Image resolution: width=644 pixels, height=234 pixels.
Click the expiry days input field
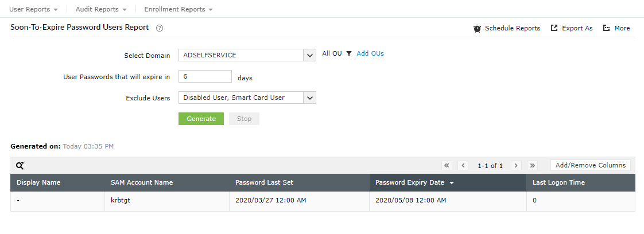(x=205, y=76)
